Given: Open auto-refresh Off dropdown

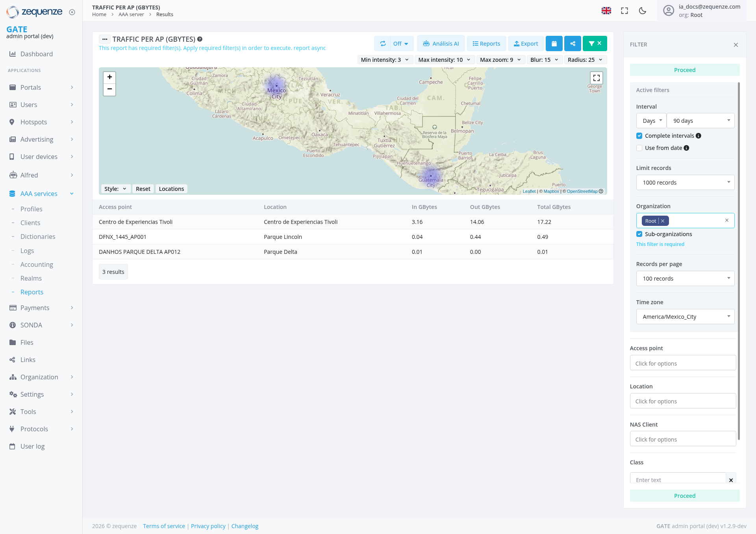Looking at the screenshot, I should point(401,44).
